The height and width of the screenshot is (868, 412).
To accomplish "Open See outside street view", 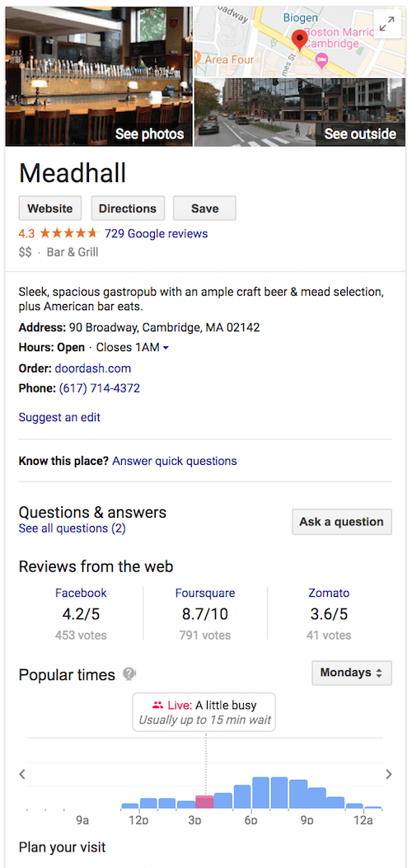I will coord(300,112).
